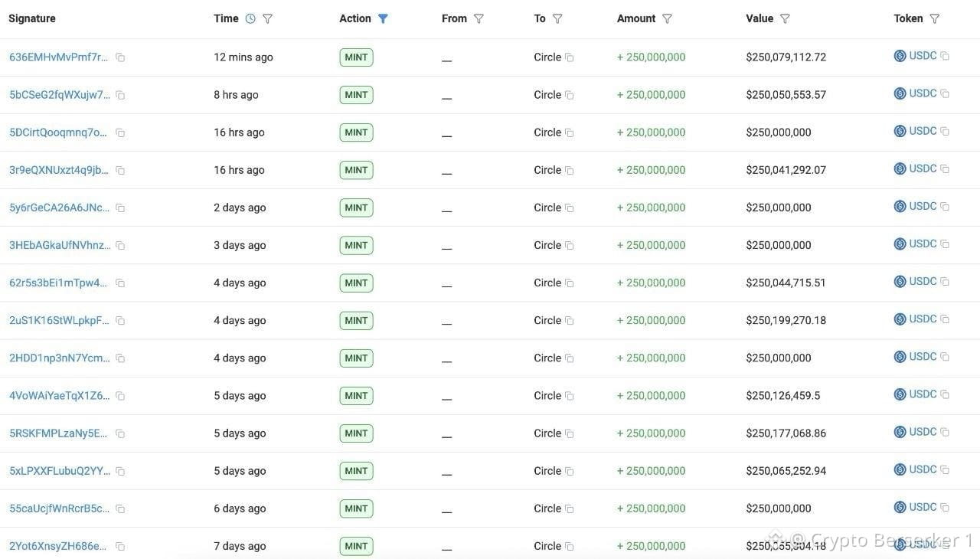This screenshot has width=980, height=559.
Task: Copy signature 2HDD1np3nN7Ycm… with copy icon
Action: tap(120, 358)
